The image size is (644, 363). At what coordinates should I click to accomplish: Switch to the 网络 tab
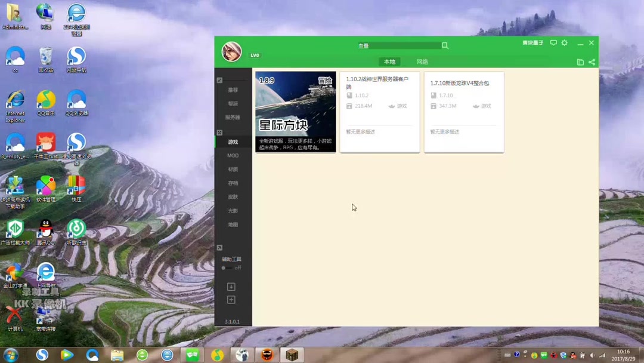(x=422, y=61)
